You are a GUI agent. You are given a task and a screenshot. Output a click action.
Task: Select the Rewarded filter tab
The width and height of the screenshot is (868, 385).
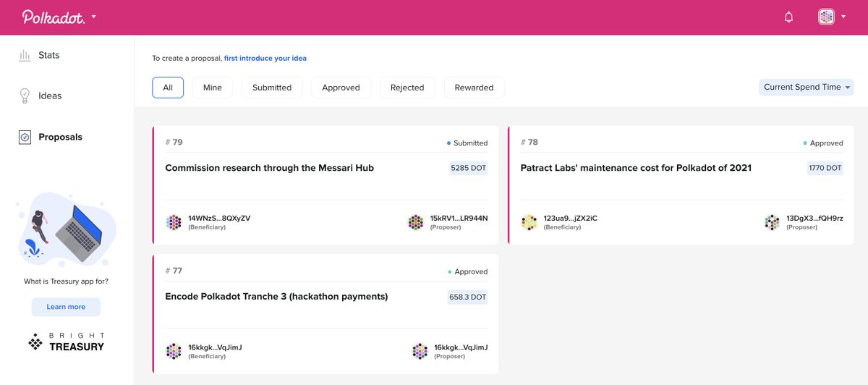474,88
